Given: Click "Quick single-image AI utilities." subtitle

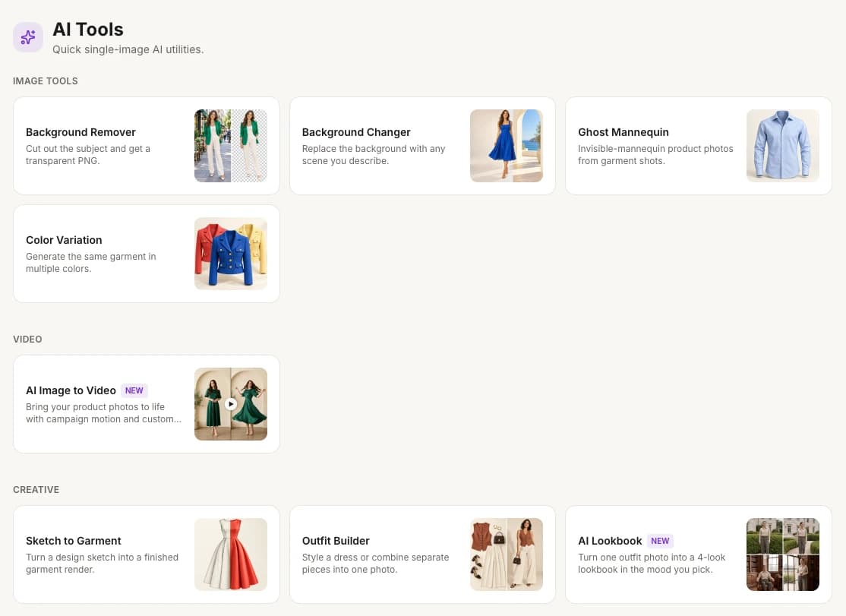Looking at the screenshot, I should coord(128,49).
